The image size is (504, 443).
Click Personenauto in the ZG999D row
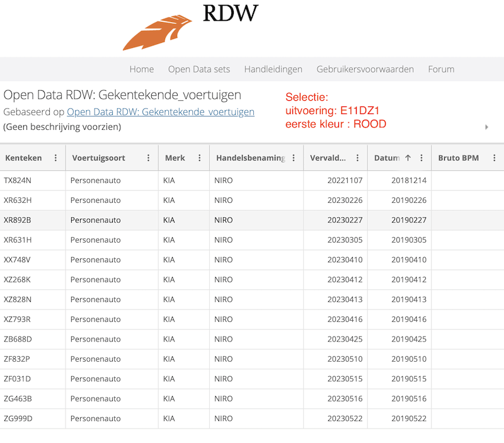96,418
